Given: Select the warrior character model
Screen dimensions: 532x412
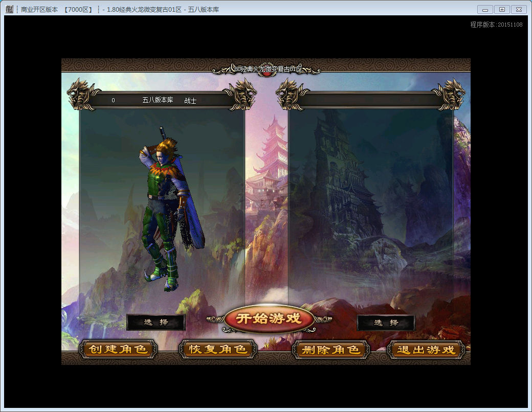Looking at the screenshot, I should tap(171, 209).
